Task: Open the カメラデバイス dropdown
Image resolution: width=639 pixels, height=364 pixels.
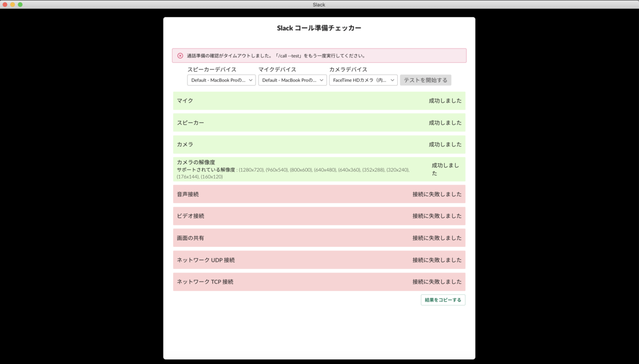Action: pos(363,80)
